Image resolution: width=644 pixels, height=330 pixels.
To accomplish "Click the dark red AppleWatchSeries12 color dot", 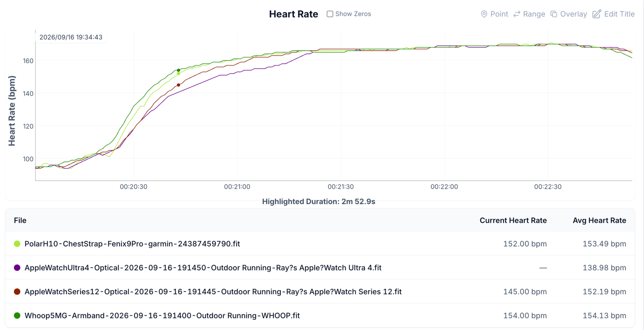I will [17, 291].
